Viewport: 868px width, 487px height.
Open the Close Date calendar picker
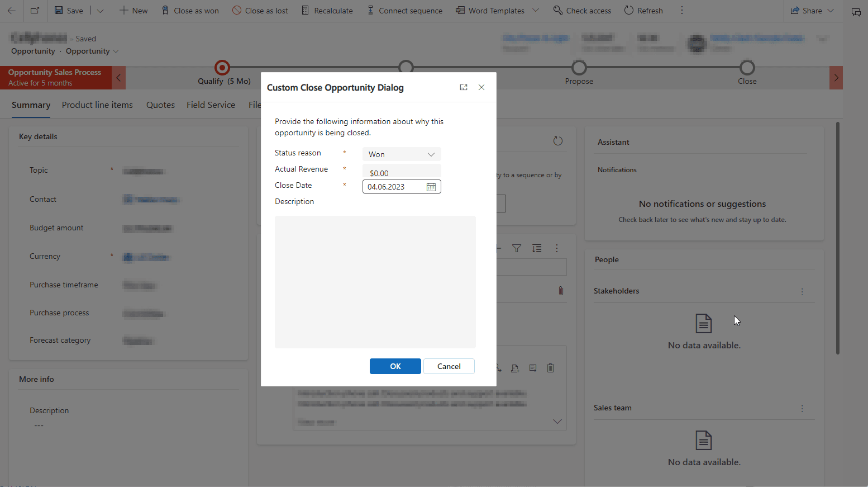pyautogui.click(x=431, y=186)
